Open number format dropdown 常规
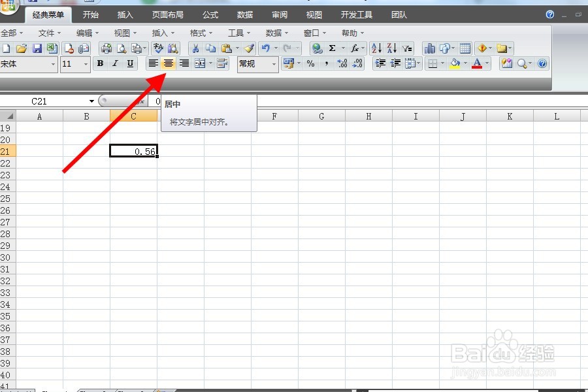Screen dimensions: 588x392 click(x=274, y=64)
